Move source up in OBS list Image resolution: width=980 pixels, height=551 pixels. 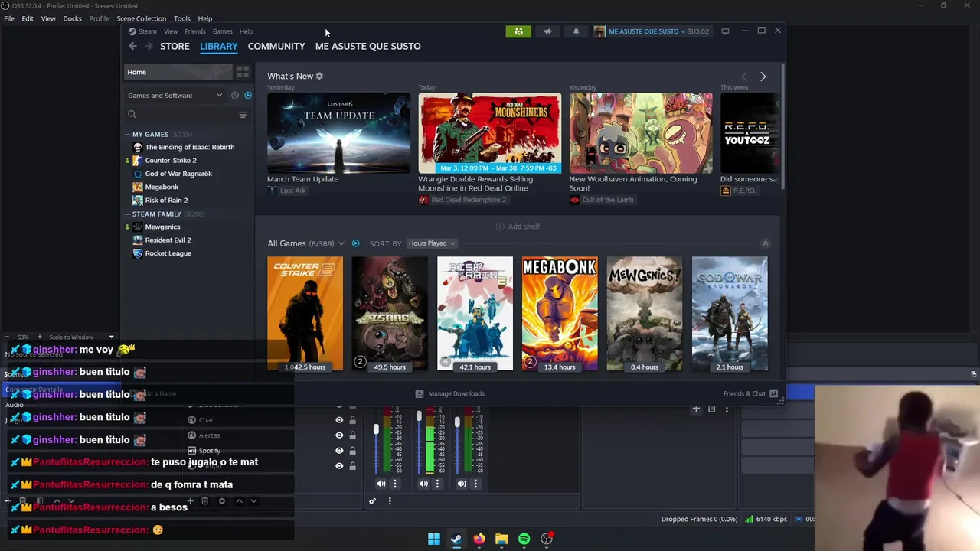(x=239, y=501)
